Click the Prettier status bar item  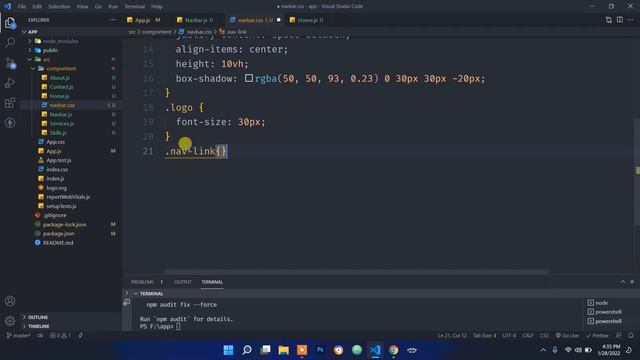point(597,336)
